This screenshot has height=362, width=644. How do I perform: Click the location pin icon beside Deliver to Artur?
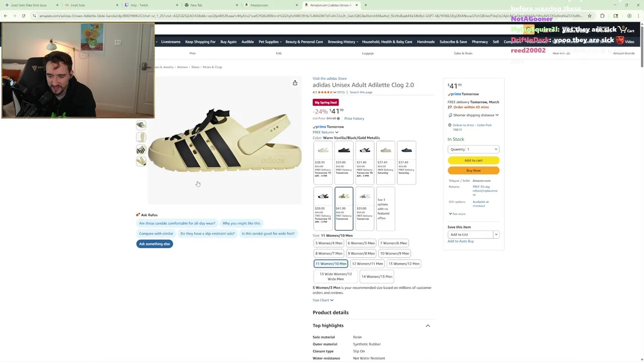pyautogui.click(x=450, y=125)
